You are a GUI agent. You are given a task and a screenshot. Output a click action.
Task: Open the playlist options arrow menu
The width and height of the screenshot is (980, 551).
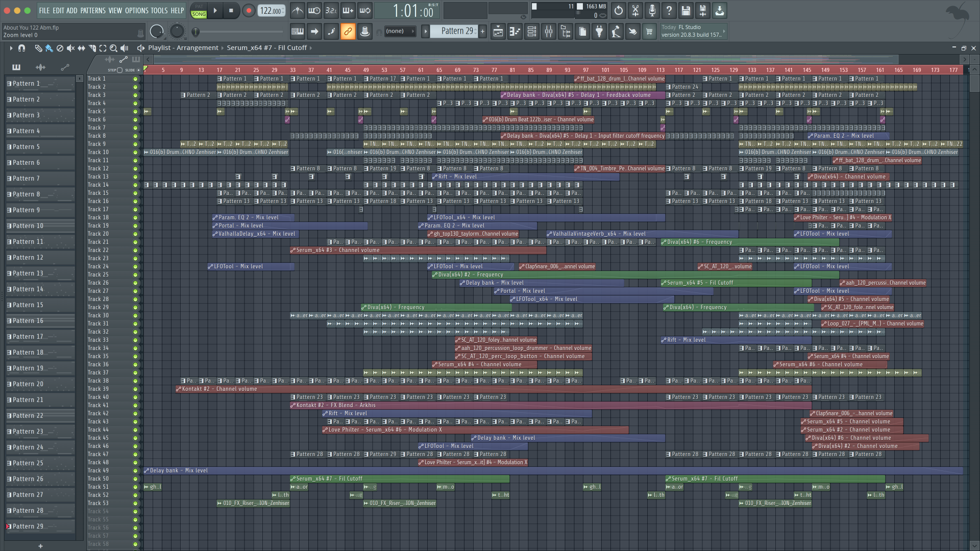11,48
